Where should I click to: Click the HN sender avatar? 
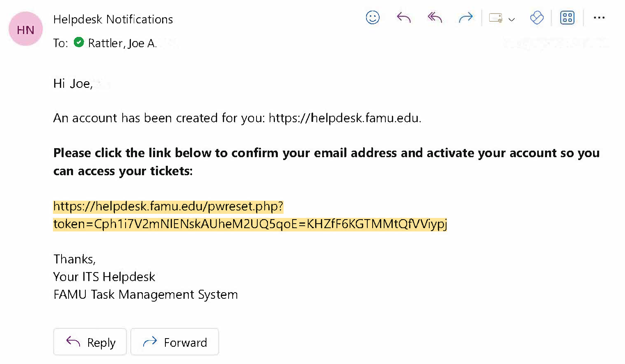click(x=25, y=29)
